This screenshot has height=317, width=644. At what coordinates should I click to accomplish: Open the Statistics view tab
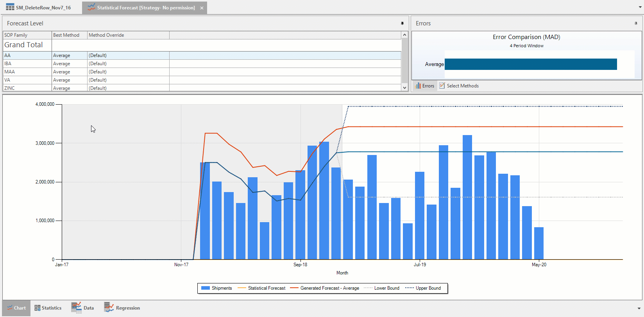coord(48,308)
